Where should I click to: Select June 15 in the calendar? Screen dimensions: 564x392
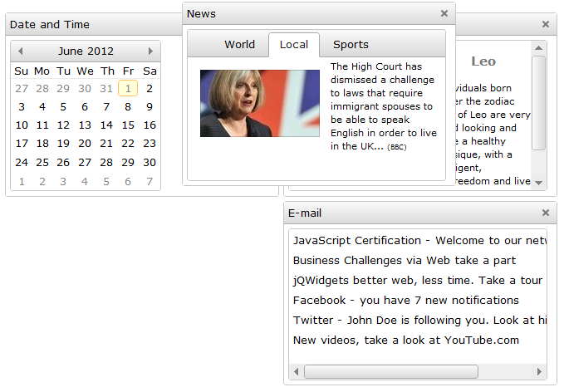click(x=128, y=125)
